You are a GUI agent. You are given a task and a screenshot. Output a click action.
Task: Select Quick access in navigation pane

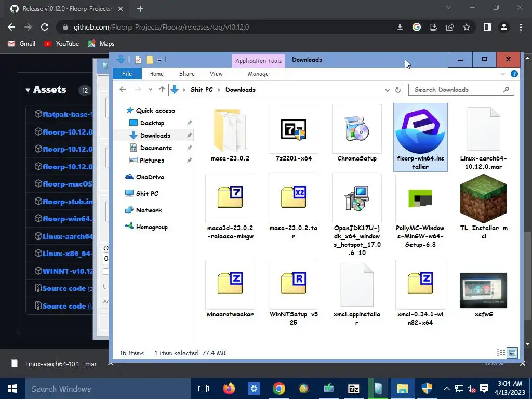pos(151,111)
